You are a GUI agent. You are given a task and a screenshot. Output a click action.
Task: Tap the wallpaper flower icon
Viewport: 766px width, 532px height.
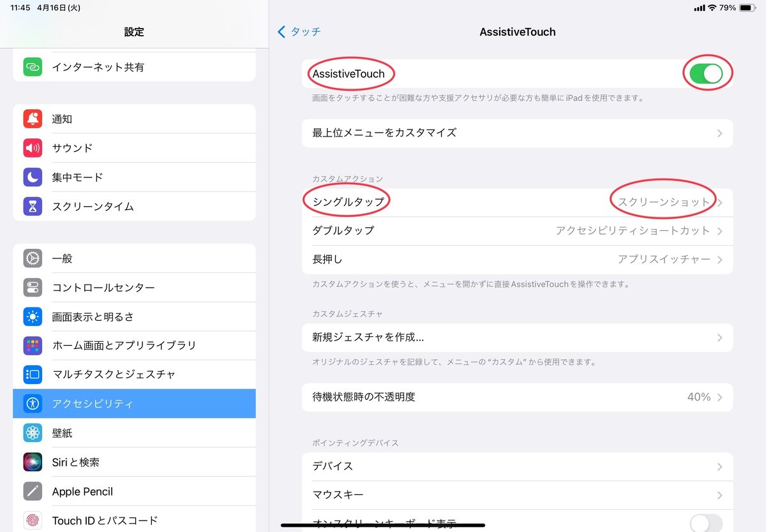pyautogui.click(x=33, y=433)
